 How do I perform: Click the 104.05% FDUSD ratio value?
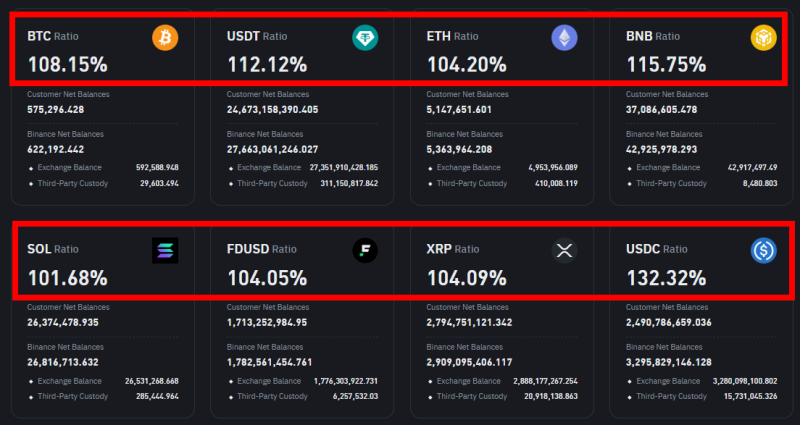tap(267, 278)
